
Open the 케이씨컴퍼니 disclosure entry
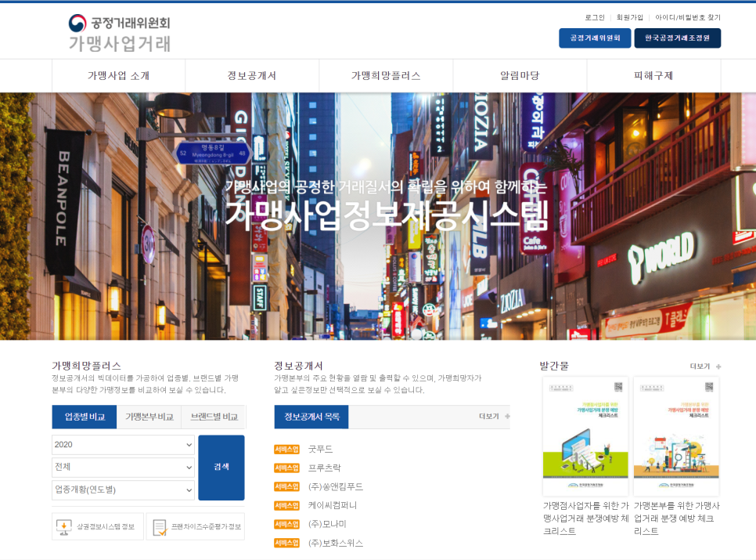coord(332,505)
